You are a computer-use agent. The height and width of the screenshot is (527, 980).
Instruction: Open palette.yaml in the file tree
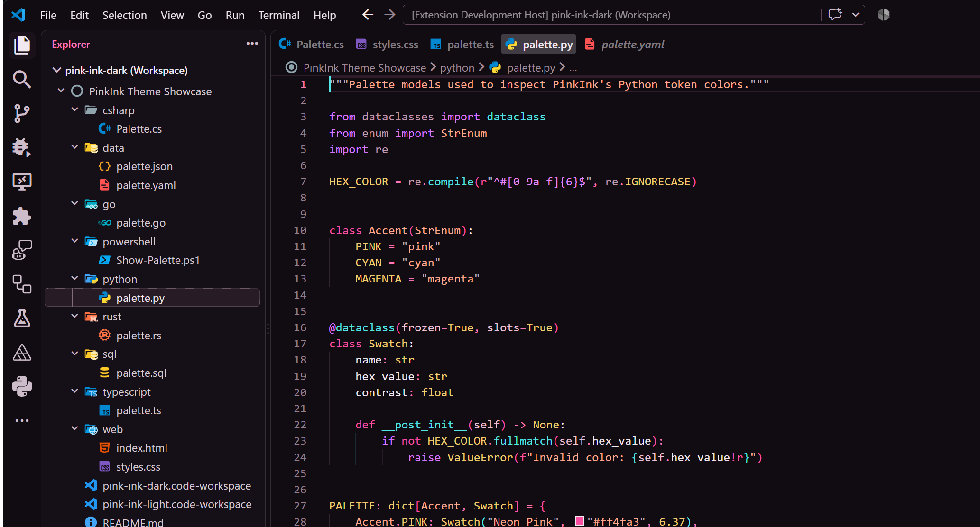[x=152, y=185]
